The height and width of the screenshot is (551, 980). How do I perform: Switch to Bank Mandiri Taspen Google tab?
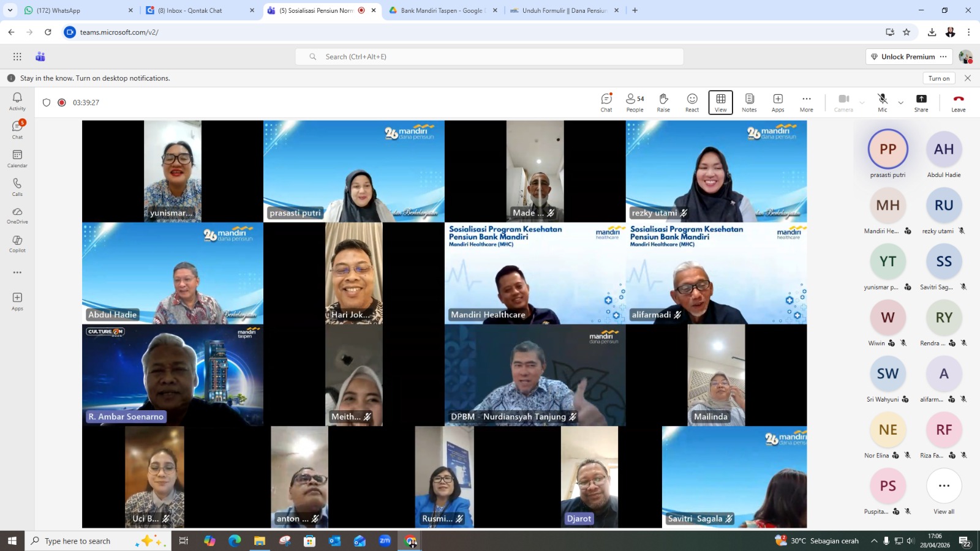(x=444, y=10)
